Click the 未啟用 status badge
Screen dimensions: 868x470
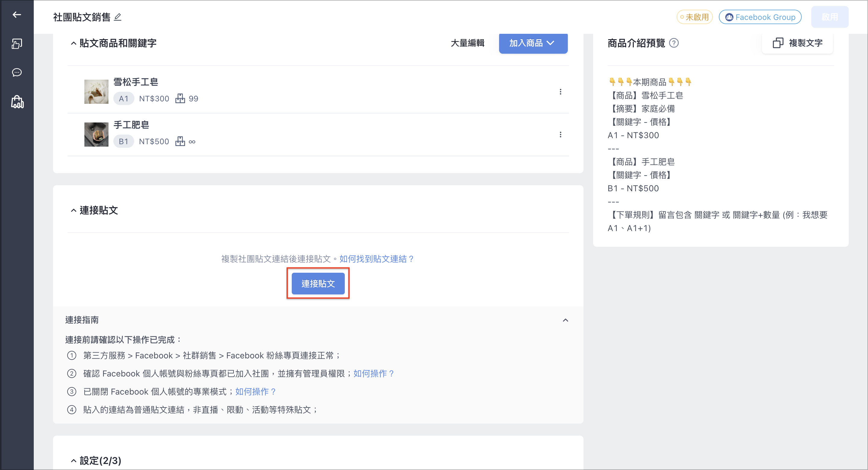(694, 17)
